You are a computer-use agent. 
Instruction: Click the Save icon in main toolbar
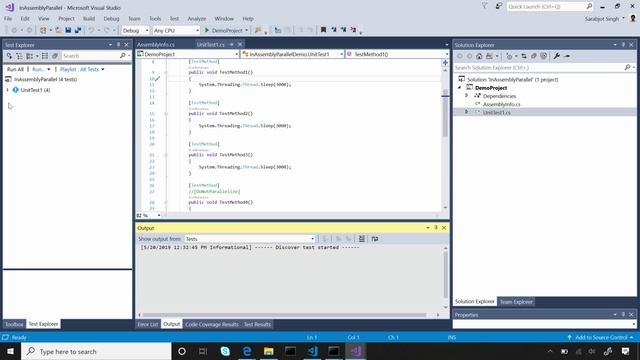[x=68, y=30]
